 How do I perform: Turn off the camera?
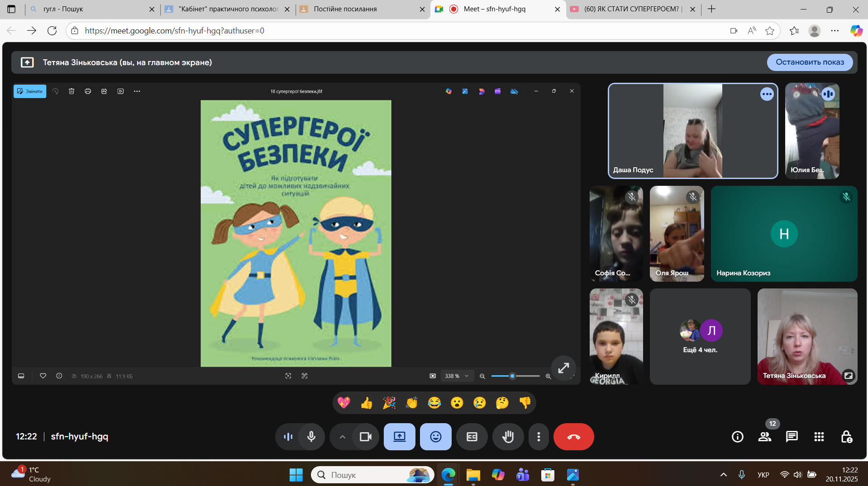pyautogui.click(x=365, y=437)
